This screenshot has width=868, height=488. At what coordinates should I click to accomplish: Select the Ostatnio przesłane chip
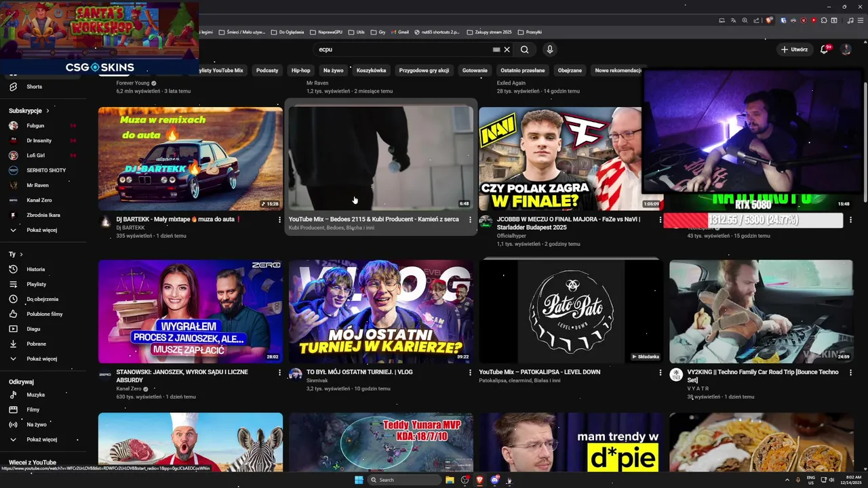(523, 70)
